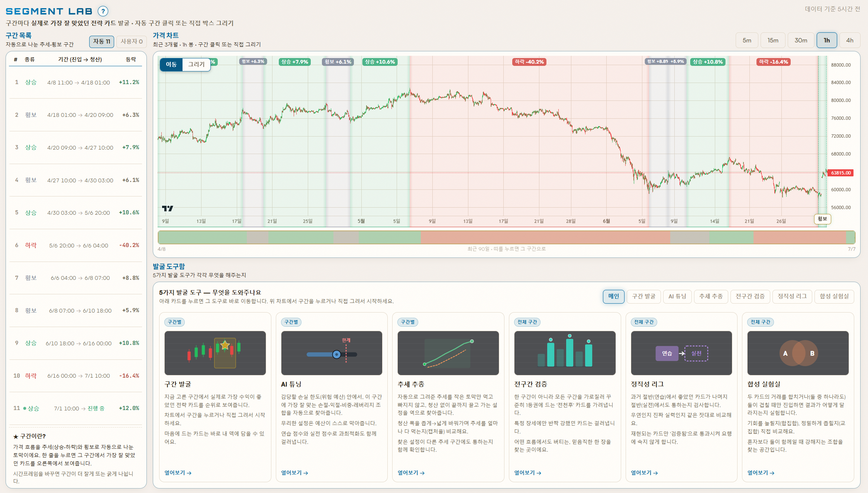Select the 30m timeframe
868x493 pixels.
tap(801, 40)
